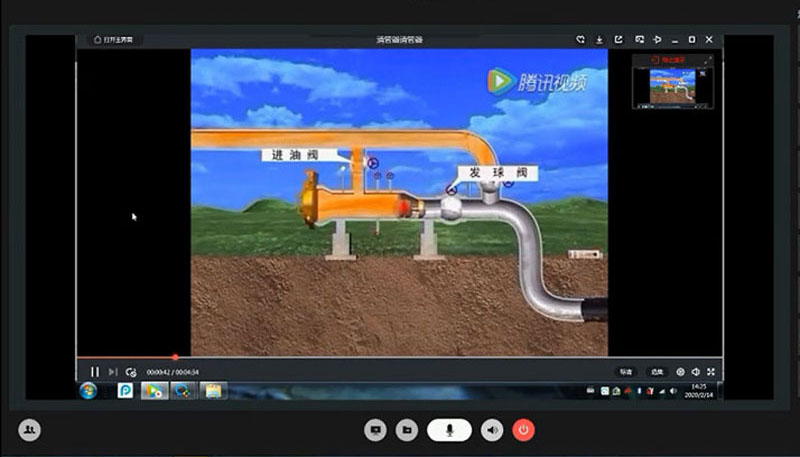Open the Windows Start menu

(x=88, y=390)
